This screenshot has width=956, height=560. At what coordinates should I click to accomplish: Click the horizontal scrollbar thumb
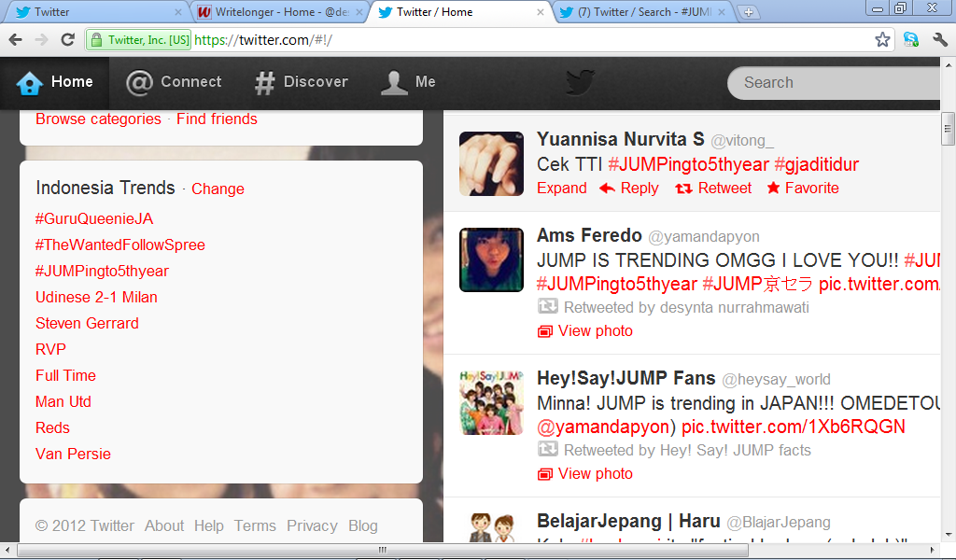pyautogui.click(x=382, y=551)
